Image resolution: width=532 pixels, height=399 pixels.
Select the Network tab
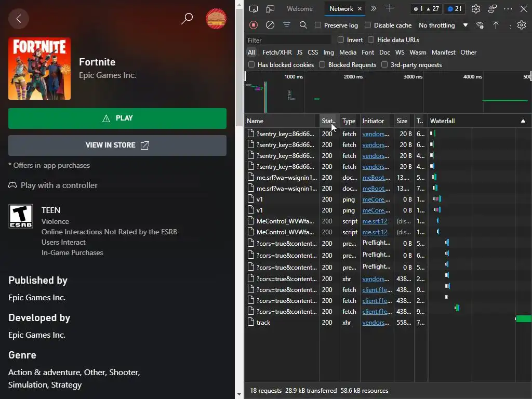point(341,9)
